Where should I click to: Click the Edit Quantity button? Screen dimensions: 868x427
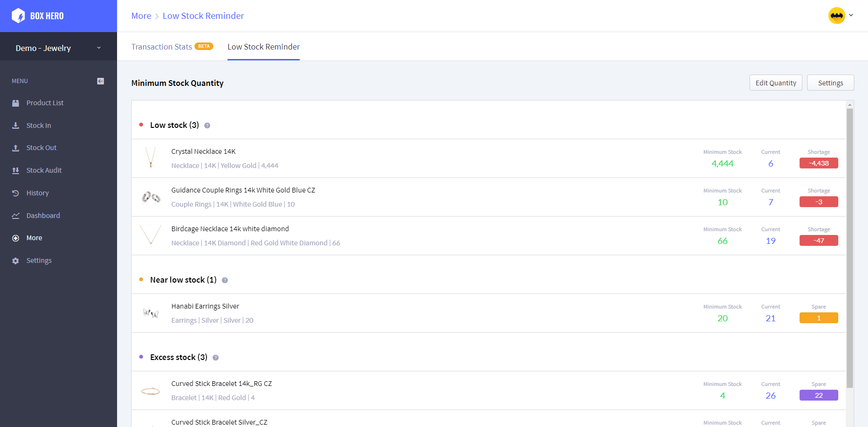[776, 83]
